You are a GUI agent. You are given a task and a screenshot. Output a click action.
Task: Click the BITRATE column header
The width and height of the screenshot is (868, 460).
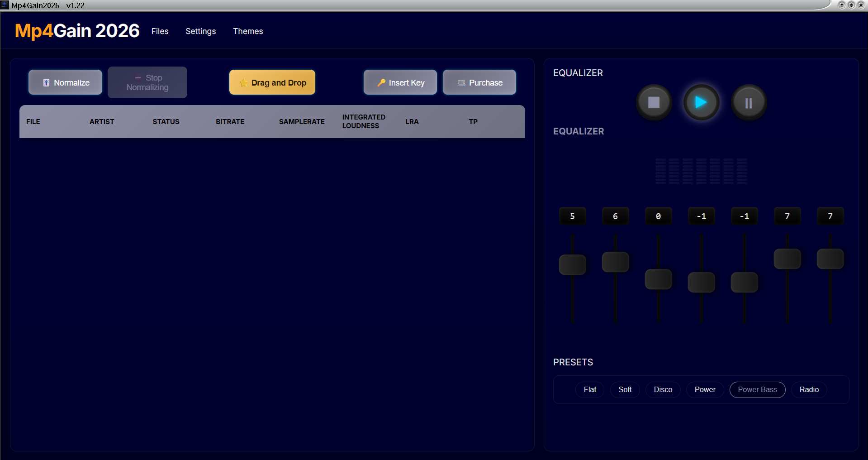click(230, 122)
